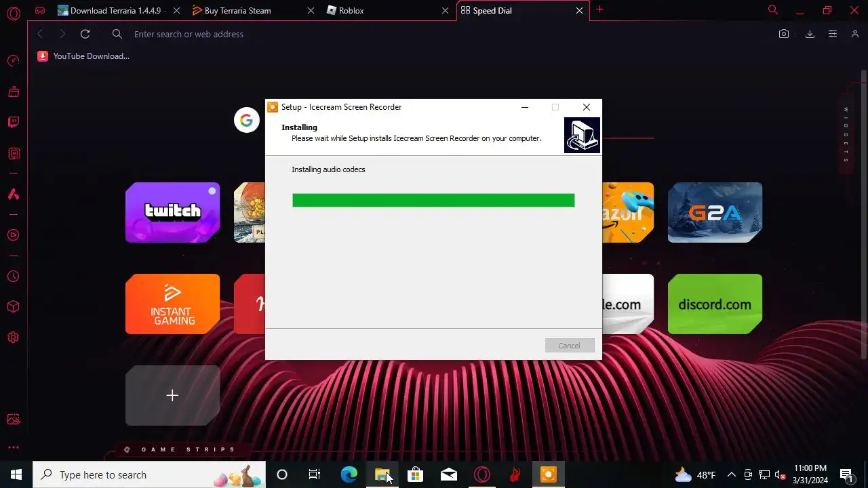The width and height of the screenshot is (868, 488).
Task: Minimize the Icecream Screen Recorder setup window
Action: tap(524, 107)
